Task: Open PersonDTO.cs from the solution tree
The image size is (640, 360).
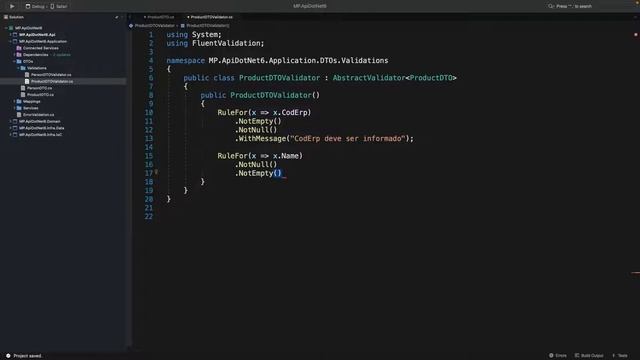Action: click(x=39, y=88)
